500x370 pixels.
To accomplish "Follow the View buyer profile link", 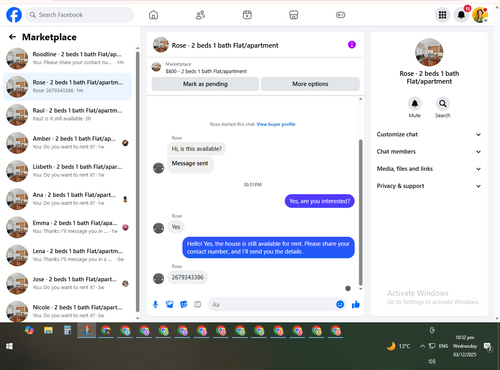I will pyautogui.click(x=276, y=124).
